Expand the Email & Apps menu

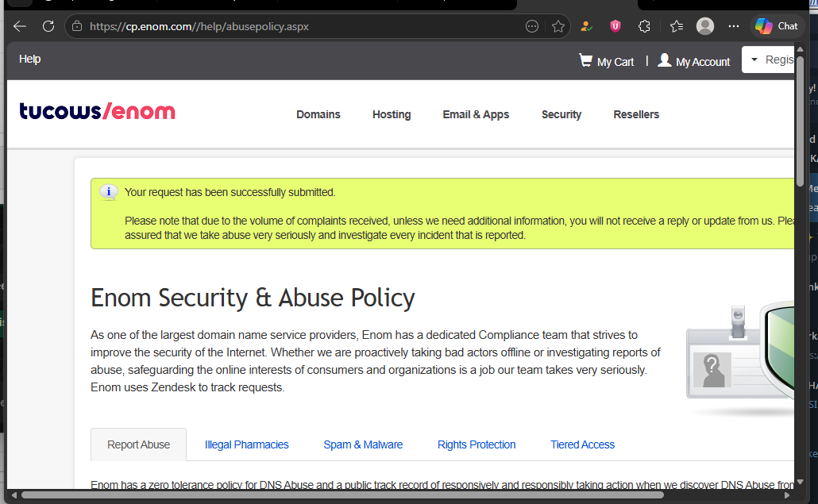coord(476,114)
